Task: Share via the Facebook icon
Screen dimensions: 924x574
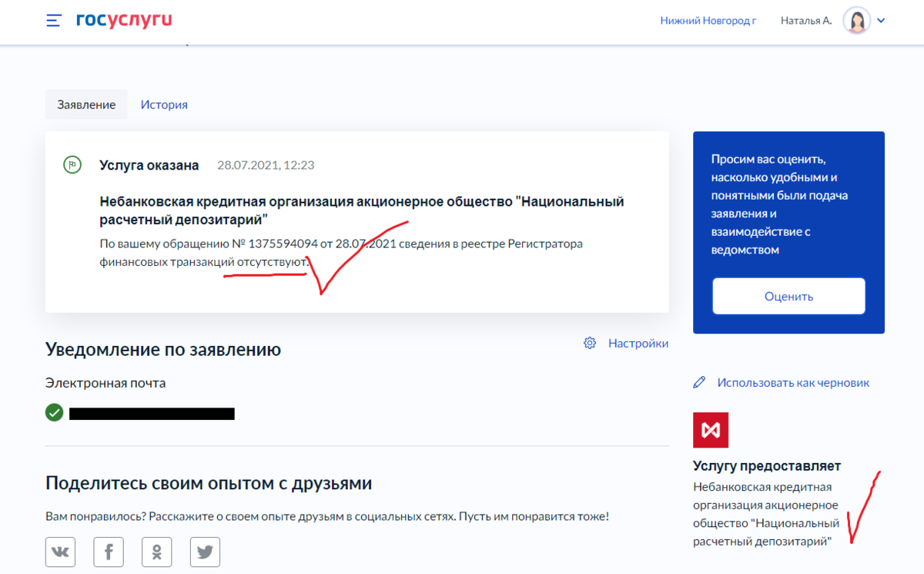Action: [x=109, y=552]
